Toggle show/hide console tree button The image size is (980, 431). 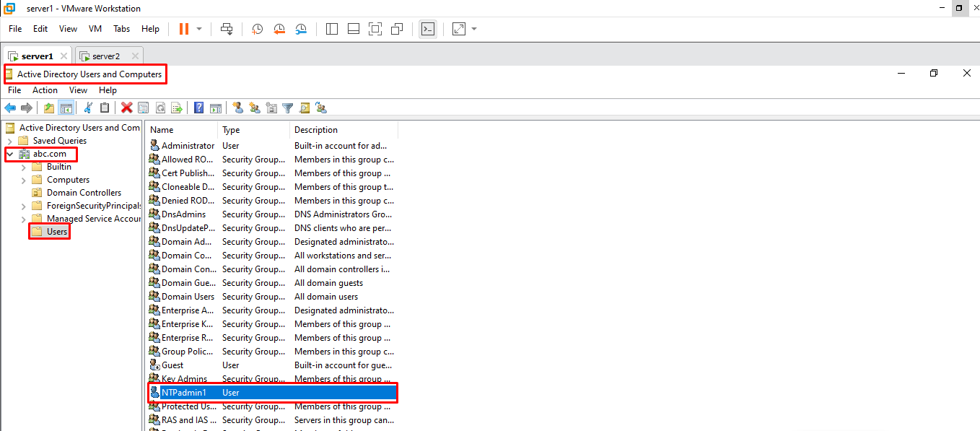click(66, 108)
